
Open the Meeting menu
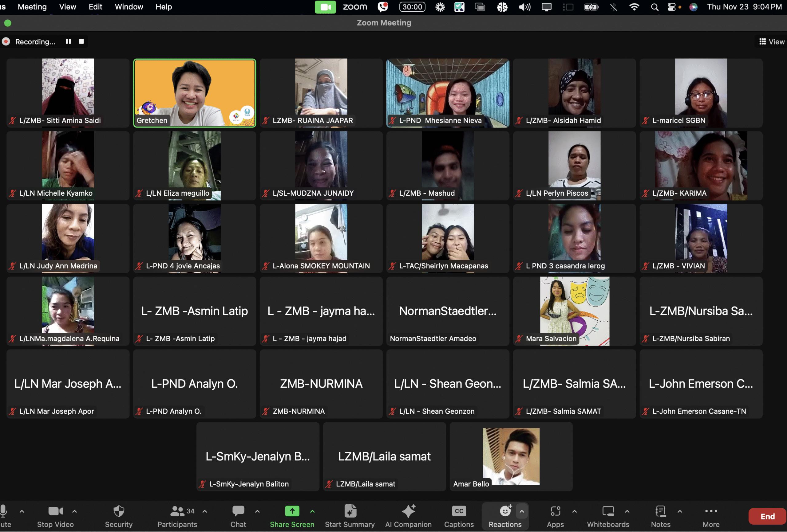pyautogui.click(x=32, y=7)
